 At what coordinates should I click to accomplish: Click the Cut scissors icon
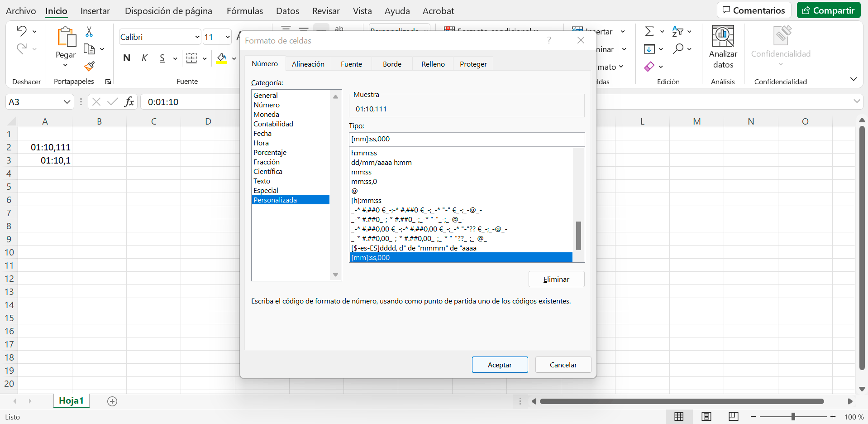[89, 31]
